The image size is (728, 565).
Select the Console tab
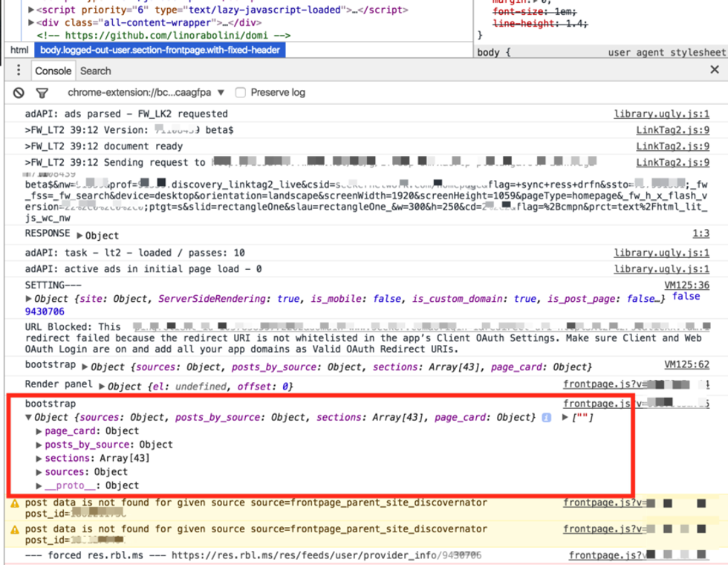[x=53, y=71]
